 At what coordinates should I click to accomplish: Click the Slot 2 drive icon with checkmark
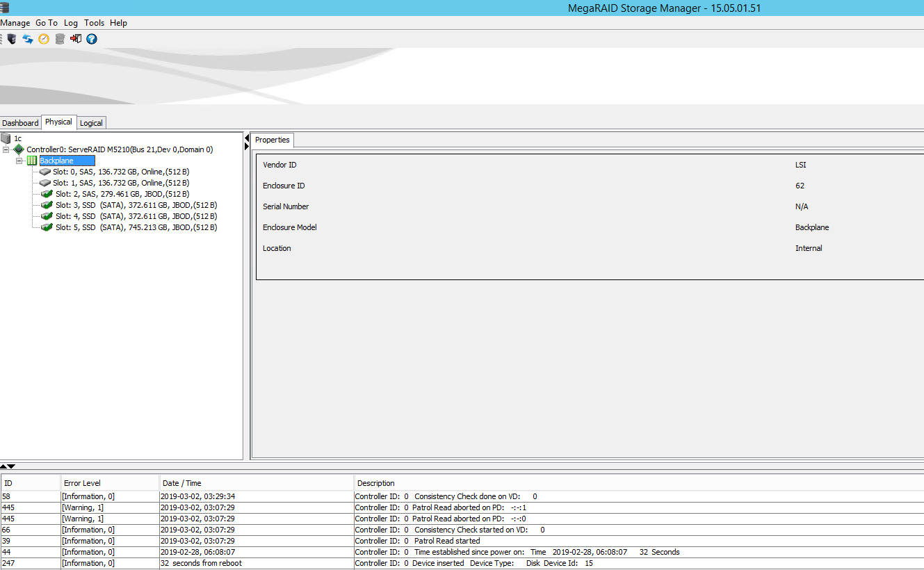tap(47, 194)
